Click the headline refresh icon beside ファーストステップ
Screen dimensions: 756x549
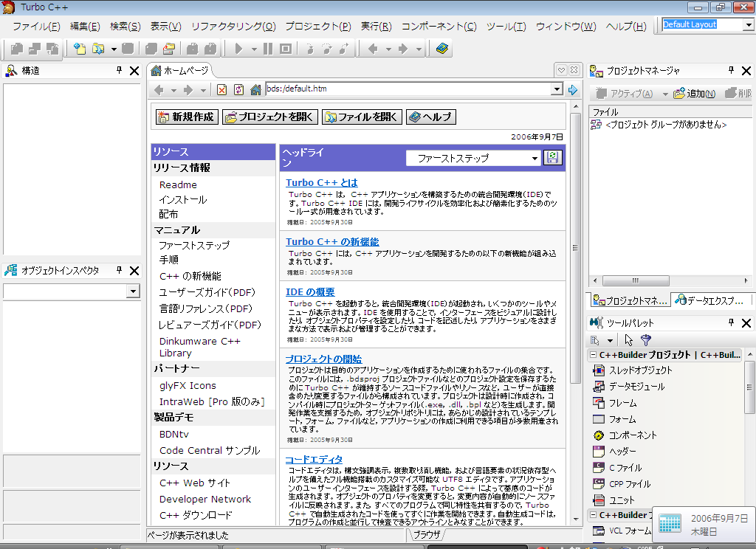pyautogui.click(x=552, y=158)
